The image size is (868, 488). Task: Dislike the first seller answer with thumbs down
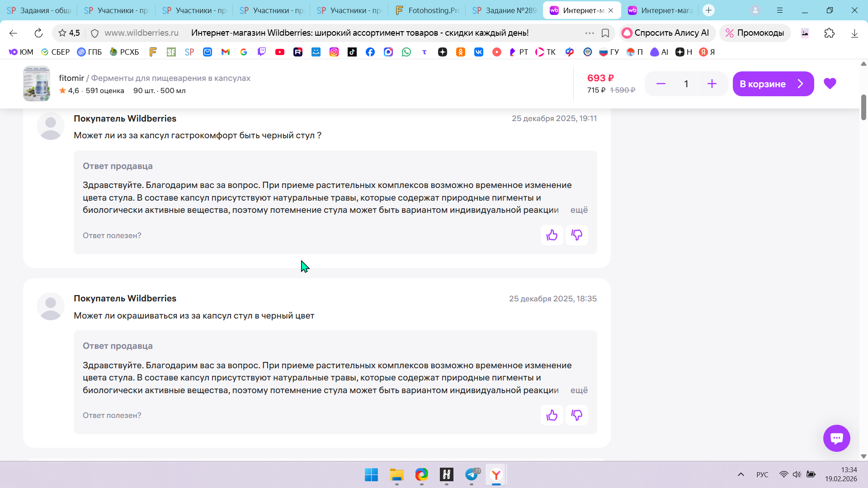(x=576, y=235)
